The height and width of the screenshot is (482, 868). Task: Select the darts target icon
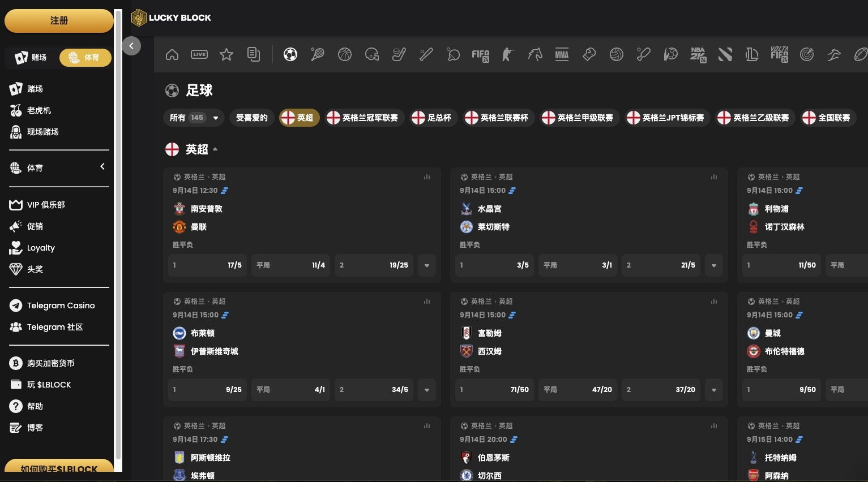pos(807,54)
